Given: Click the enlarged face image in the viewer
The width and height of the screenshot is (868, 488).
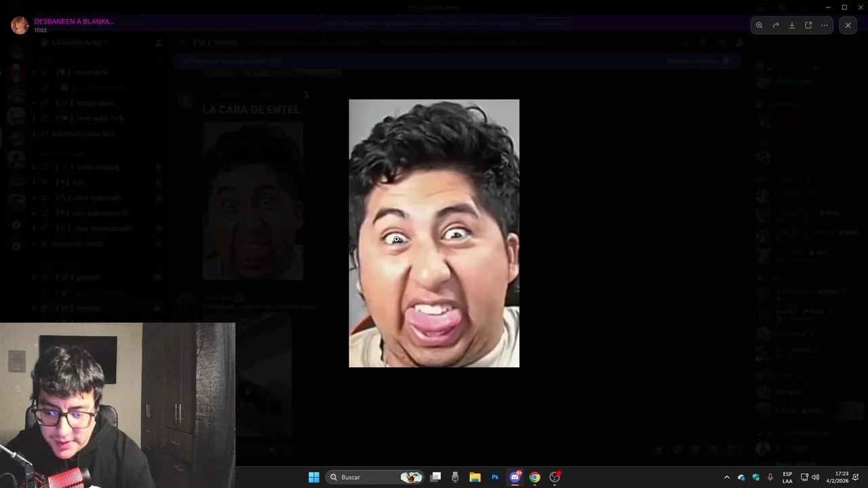Looking at the screenshot, I should tap(434, 233).
